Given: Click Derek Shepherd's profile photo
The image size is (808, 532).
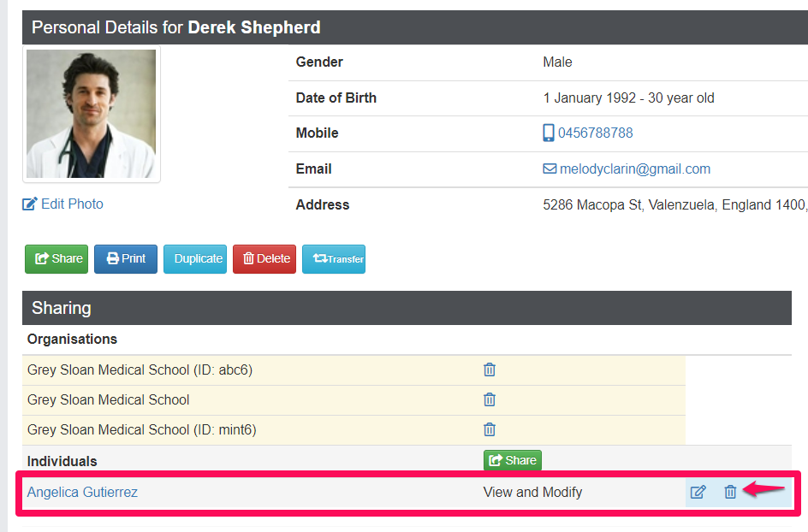Looking at the screenshot, I should (91, 114).
